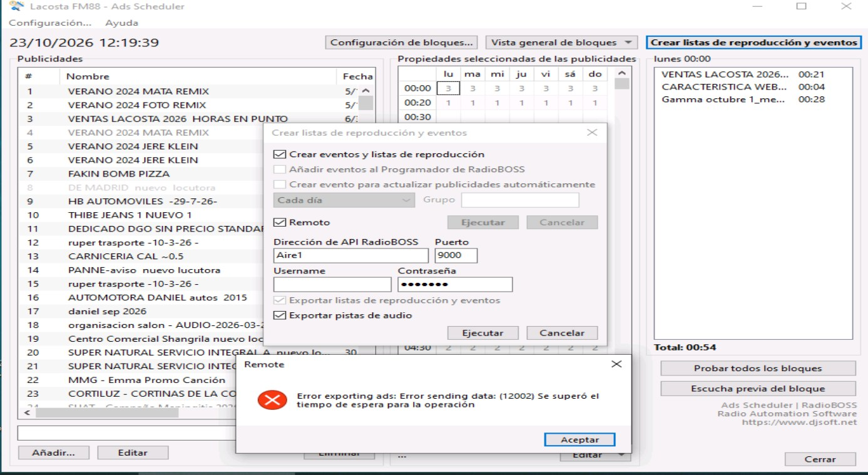This screenshot has width=868, height=475.
Task: Click the lu cell for 00:00
Action: point(448,88)
